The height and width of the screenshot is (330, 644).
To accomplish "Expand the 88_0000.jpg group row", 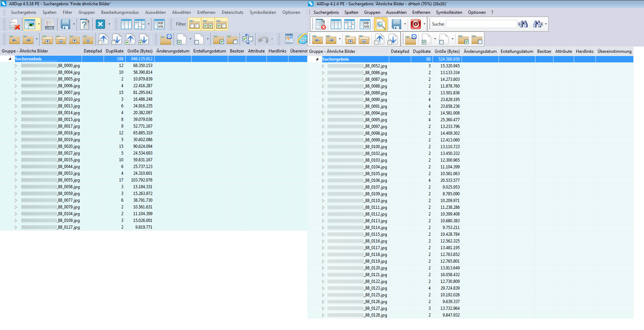I will point(16,66).
